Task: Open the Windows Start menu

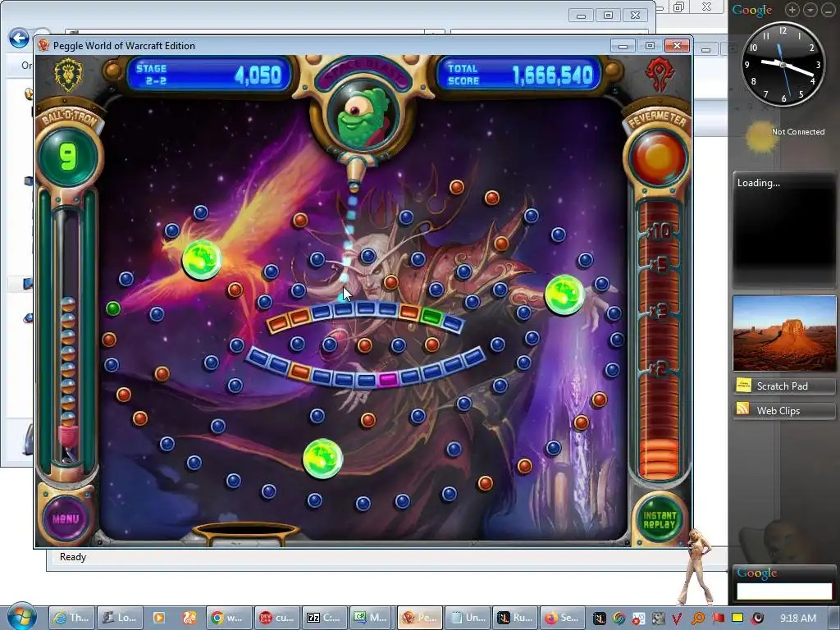Action: [21, 617]
